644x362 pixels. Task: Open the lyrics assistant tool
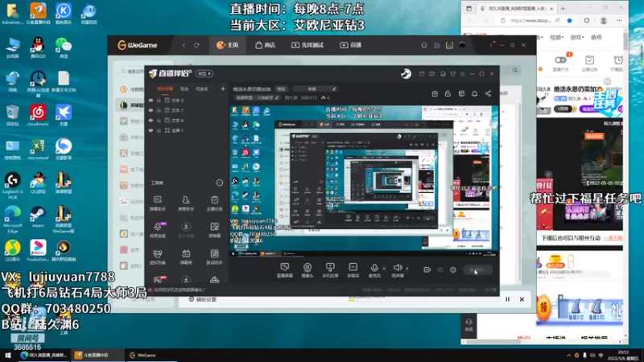(x=214, y=257)
